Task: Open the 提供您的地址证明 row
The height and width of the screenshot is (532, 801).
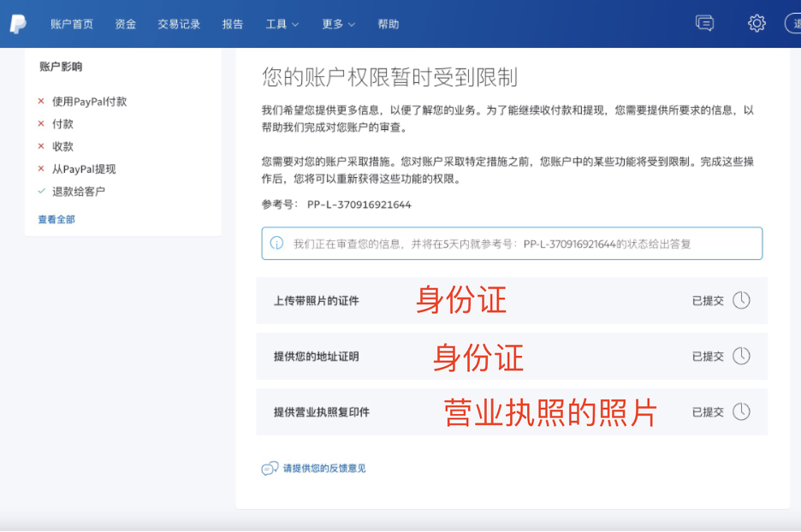Action: click(512, 357)
